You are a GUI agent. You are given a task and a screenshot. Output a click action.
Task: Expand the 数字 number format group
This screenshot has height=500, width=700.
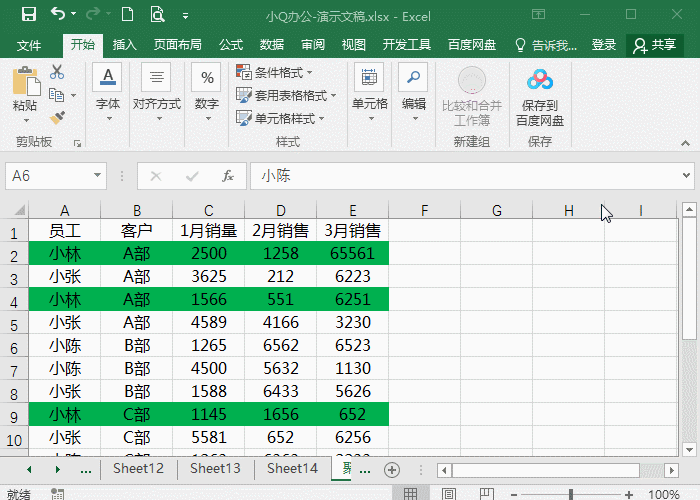click(x=207, y=92)
